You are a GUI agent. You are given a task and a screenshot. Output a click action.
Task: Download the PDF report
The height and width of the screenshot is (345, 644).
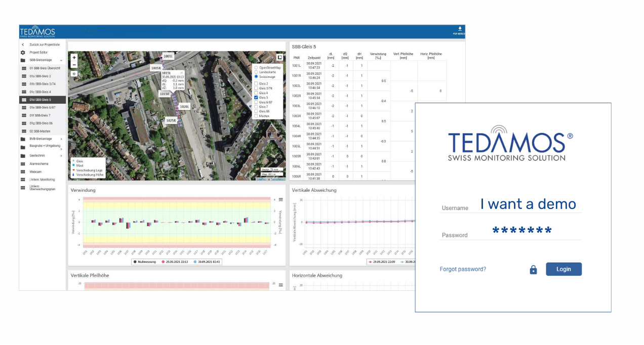pyautogui.click(x=459, y=30)
